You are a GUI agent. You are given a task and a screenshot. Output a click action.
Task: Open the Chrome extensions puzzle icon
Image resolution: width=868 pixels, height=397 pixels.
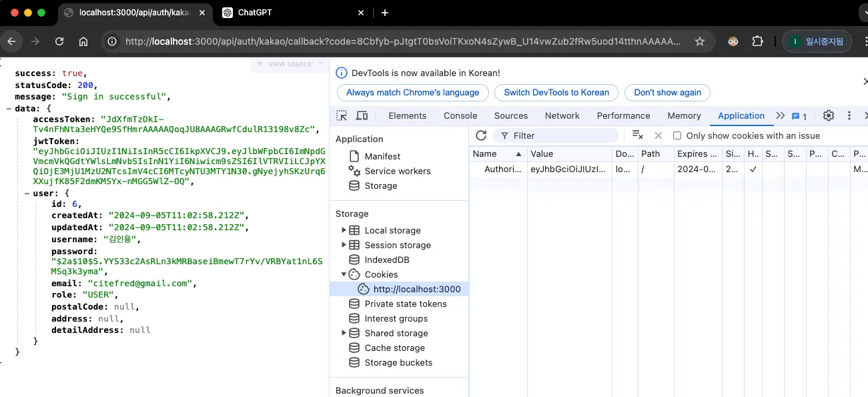coord(757,41)
